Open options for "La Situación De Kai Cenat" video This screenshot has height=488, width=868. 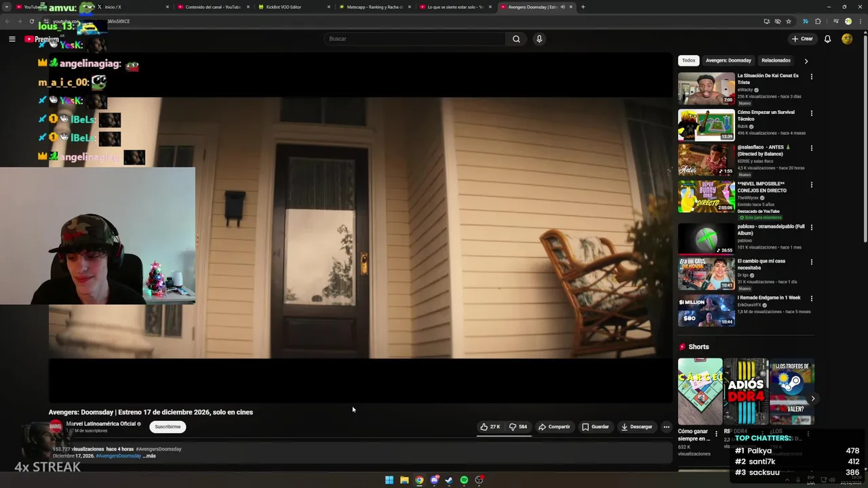tap(811, 77)
